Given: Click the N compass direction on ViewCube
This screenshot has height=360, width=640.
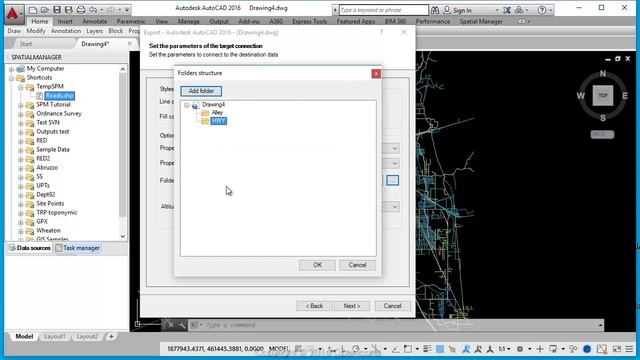Looking at the screenshot, I should [603, 74].
